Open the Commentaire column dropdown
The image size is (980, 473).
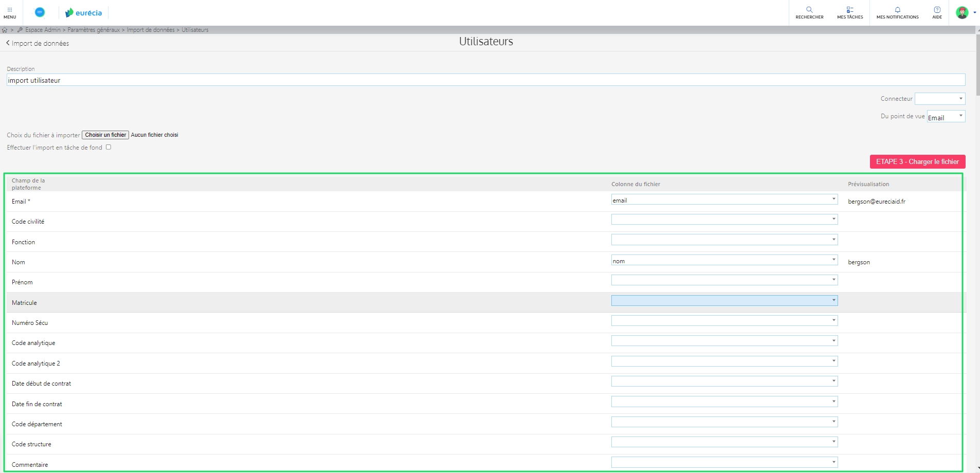pos(724,462)
